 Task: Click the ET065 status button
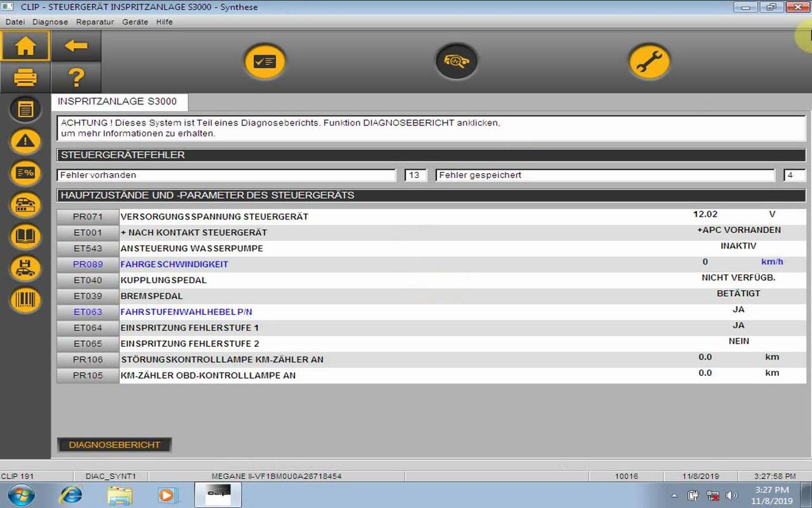pyautogui.click(x=88, y=344)
